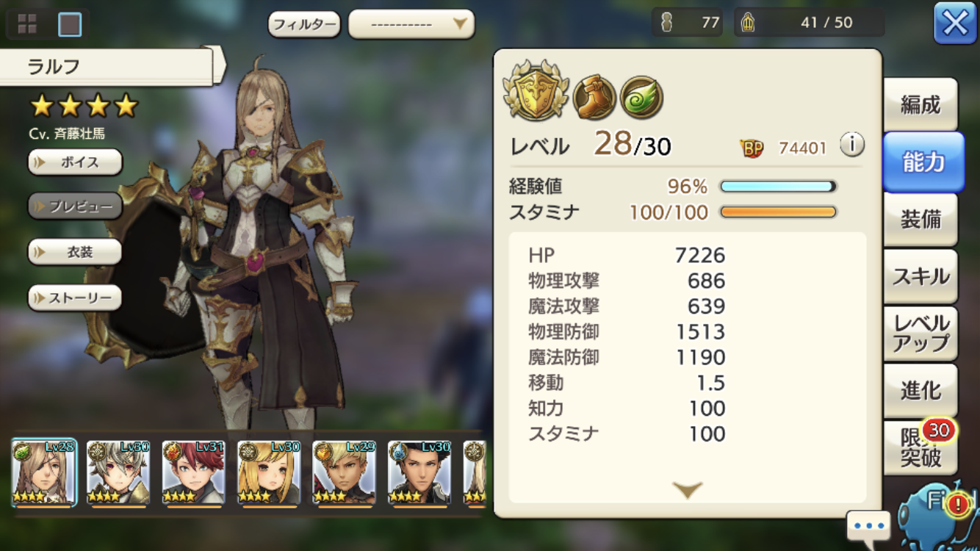The width and height of the screenshot is (980, 551).
Task: Expand more stats with down chevron
Action: click(x=687, y=489)
